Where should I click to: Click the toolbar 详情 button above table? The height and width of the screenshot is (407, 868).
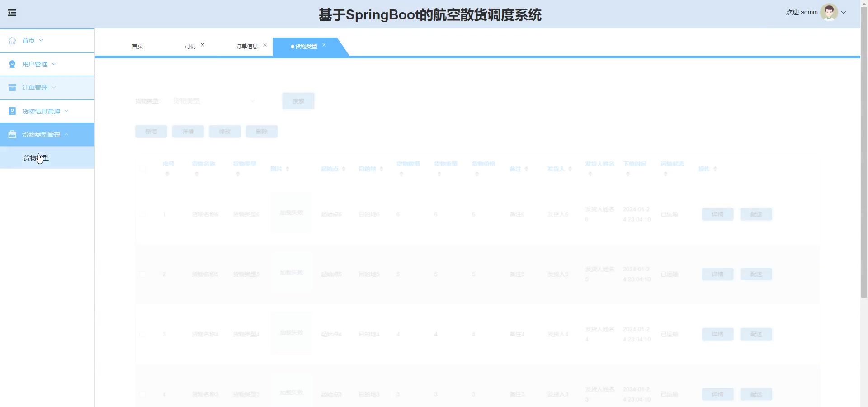click(188, 132)
